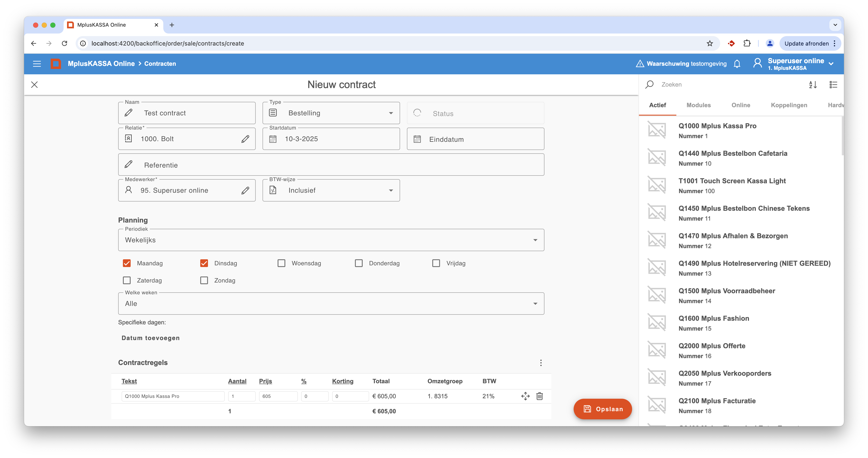This screenshot has height=458, width=868.
Task: Delete the Q1000 Mplus Kassa Pro line
Action: [x=539, y=396]
